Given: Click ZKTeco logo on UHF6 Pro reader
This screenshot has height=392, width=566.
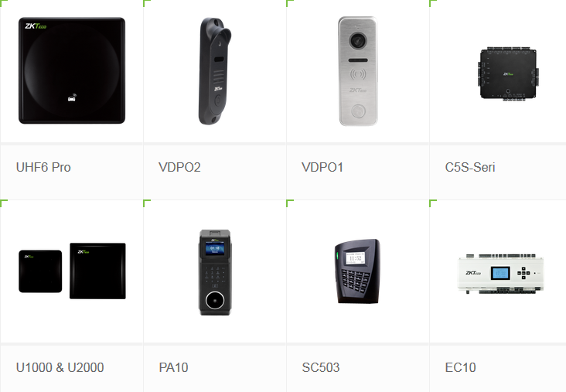Looking at the screenshot, I should (x=36, y=26).
